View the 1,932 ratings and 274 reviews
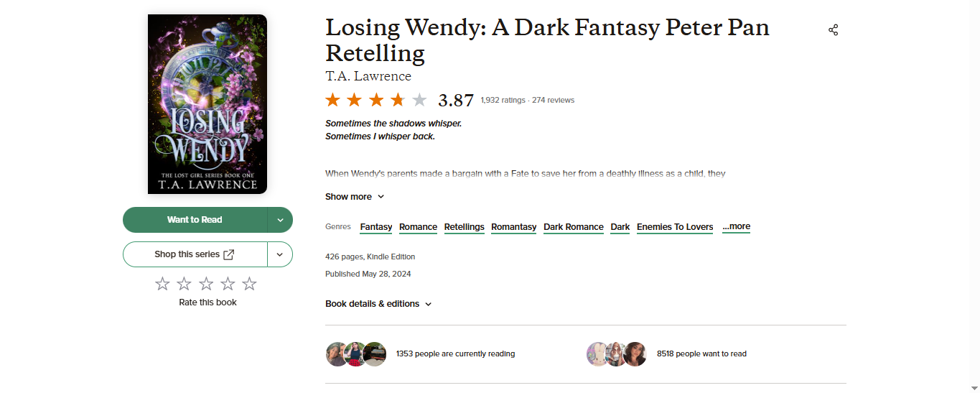980x393 pixels. pyautogui.click(x=527, y=101)
